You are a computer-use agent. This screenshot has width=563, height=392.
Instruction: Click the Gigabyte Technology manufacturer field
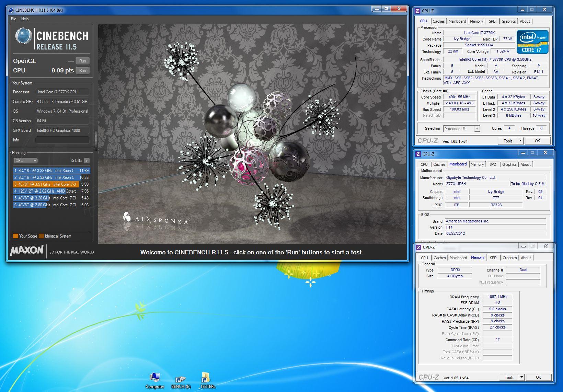(495, 177)
